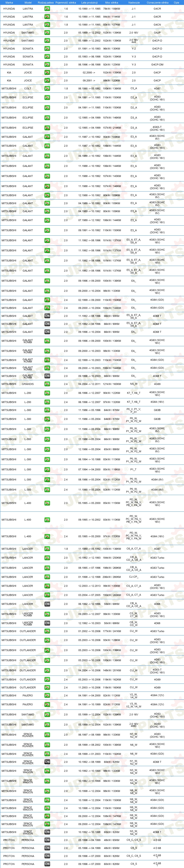The height and width of the screenshot is (868, 184).
Task: Click body code Y-2
Action: 134,49
